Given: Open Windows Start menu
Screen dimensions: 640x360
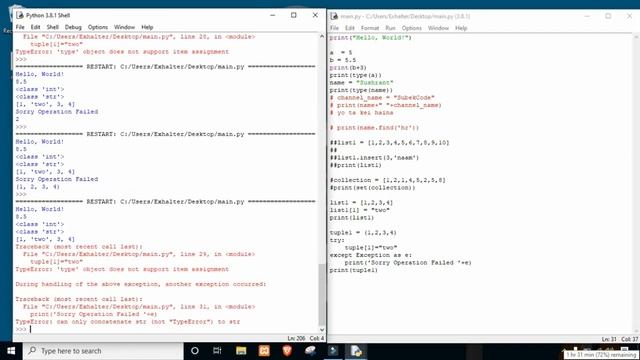Looking at the screenshot, I should point(11,351).
